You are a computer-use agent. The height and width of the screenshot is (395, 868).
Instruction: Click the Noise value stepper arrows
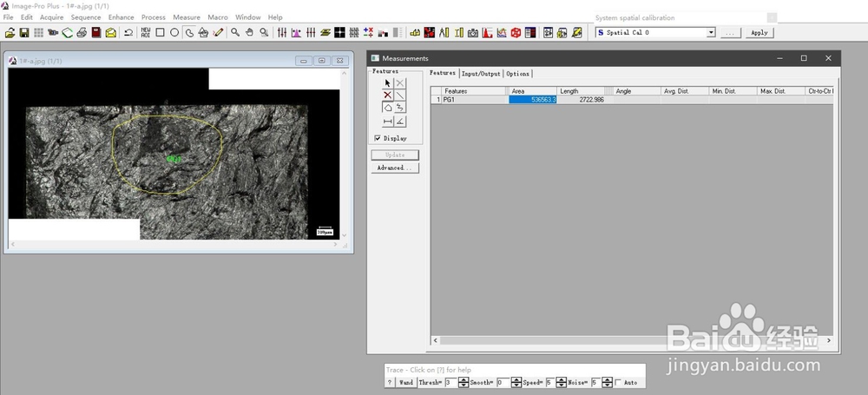click(608, 382)
